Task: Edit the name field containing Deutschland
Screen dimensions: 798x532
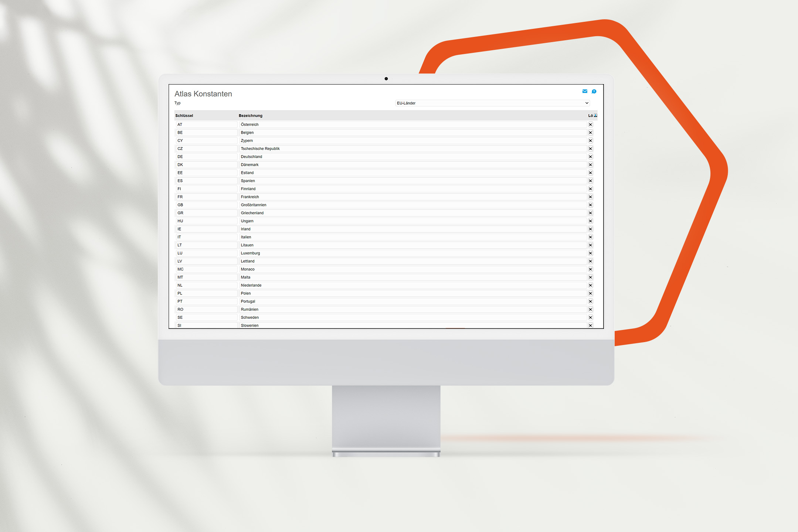Action: pos(413,157)
